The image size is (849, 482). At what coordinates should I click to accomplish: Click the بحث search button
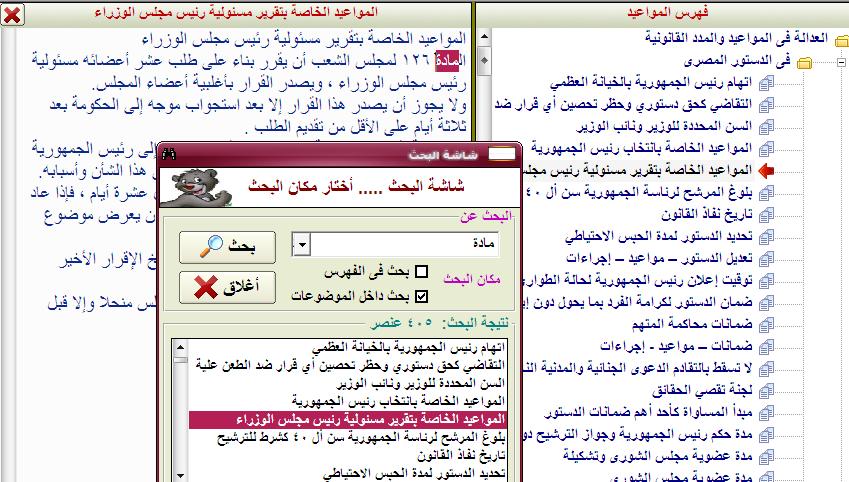coord(227,247)
